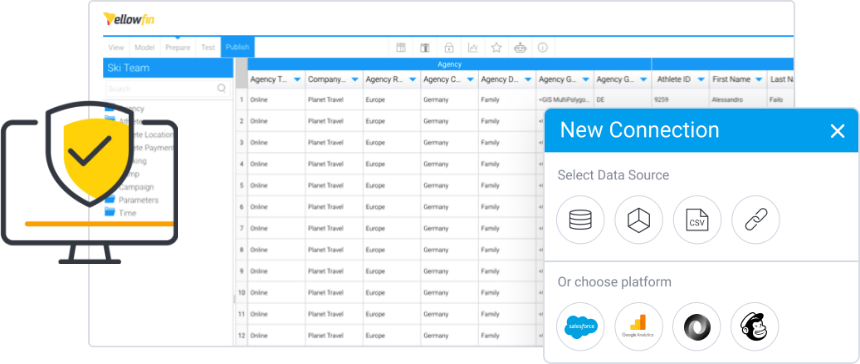Open the Parameters tree item
The image size is (860, 364).
[x=138, y=200]
